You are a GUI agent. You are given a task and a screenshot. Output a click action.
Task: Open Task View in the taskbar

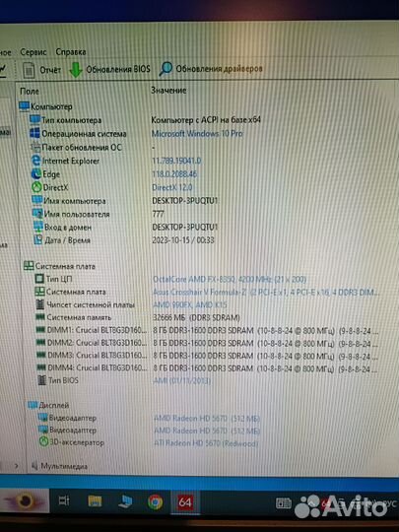[64, 500]
